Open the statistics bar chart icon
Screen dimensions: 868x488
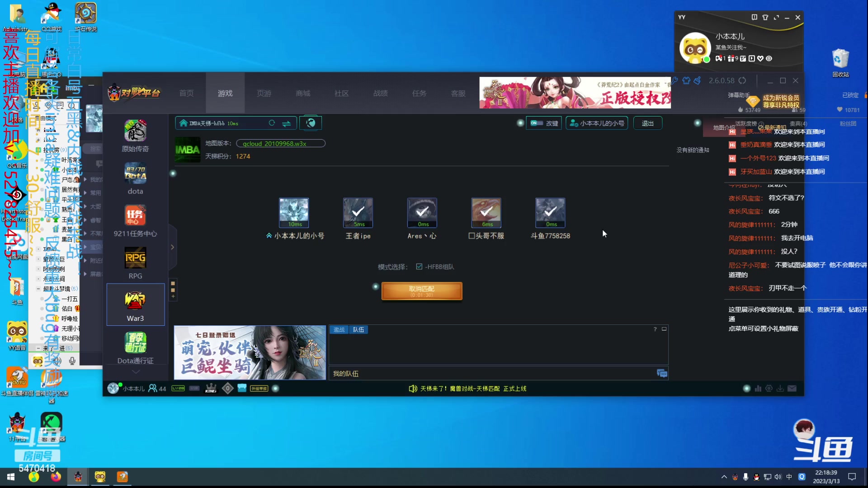coord(758,388)
